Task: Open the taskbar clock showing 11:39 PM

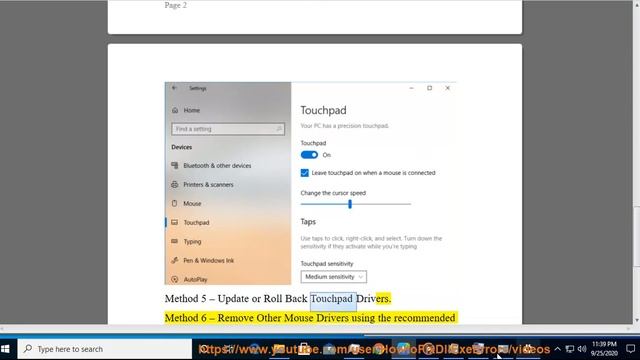Action: [x=604, y=349]
